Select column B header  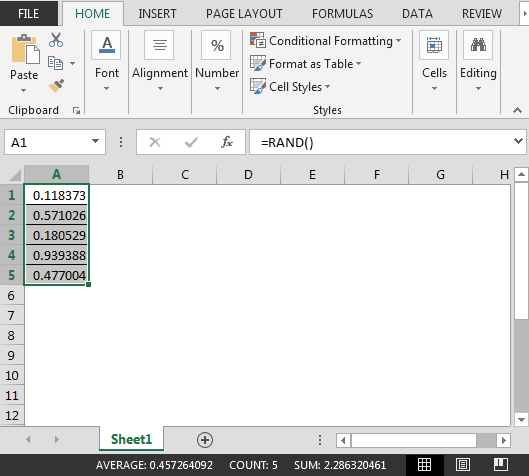(120, 174)
